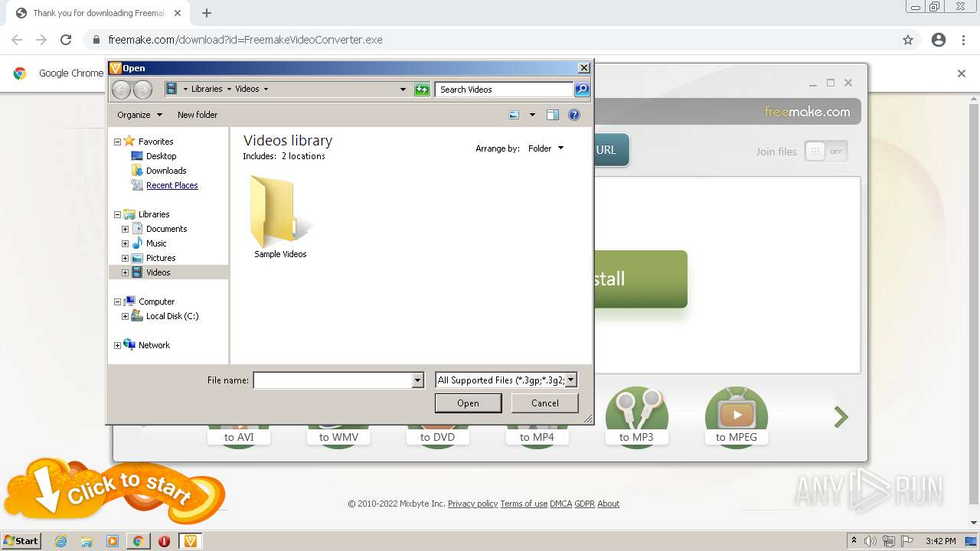The image size is (980, 551).
Task: Click the Open button
Action: pyautogui.click(x=468, y=403)
